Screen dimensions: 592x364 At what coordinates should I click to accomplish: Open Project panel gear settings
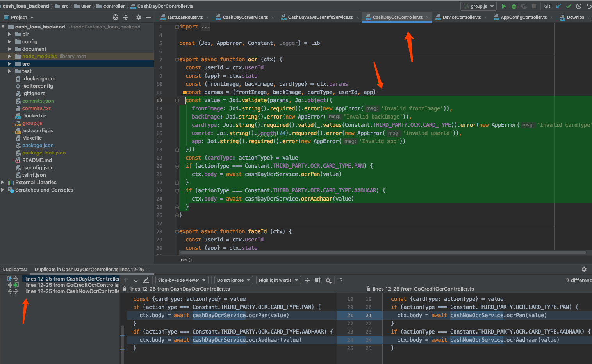138,17
